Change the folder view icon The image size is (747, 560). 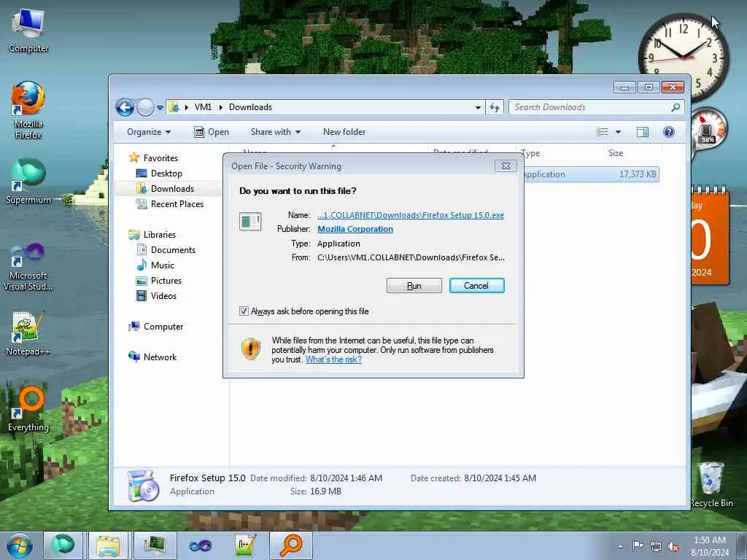click(602, 132)
